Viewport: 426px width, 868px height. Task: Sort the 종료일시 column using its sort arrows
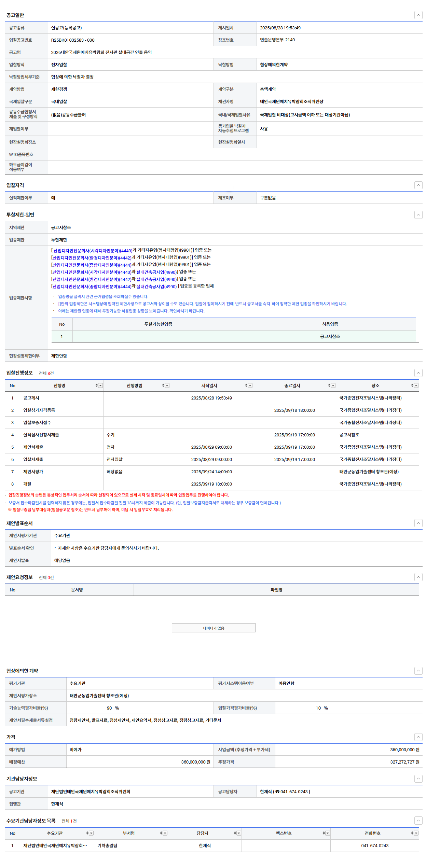click(x=329, y=386)
